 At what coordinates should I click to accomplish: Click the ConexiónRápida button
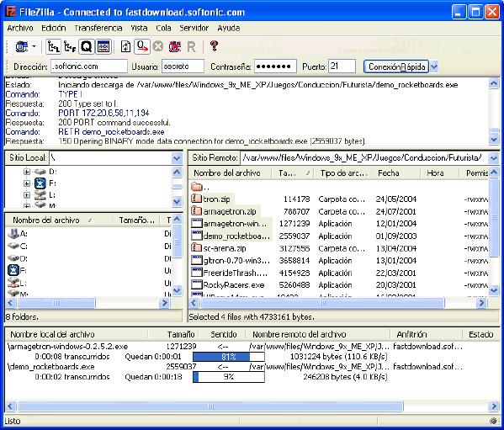(396, 66)
